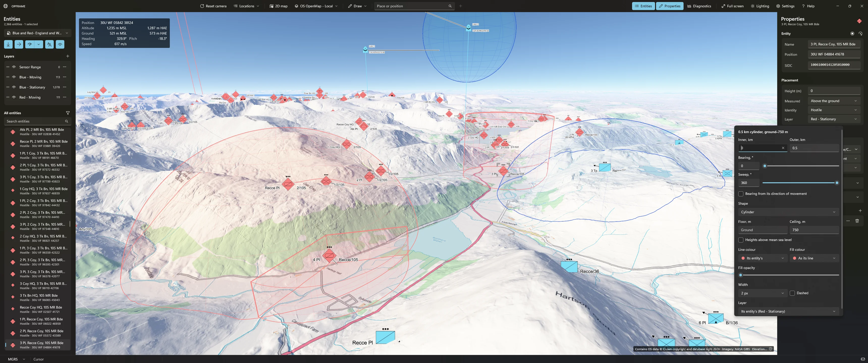Viewport: 868px width, 363px height.
Task: Open the Blue and Red scenario file dropdown
Action: click(37, 33)
